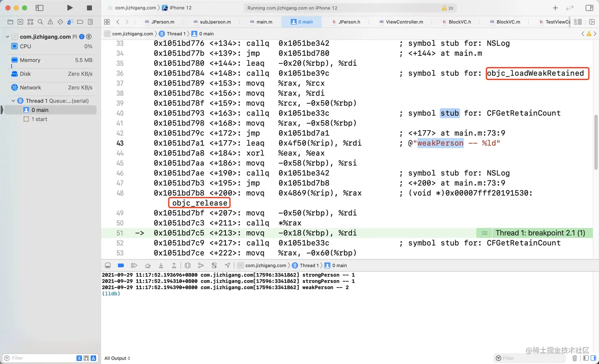
Task: Open the Project navigator folder icon
Action: [x=10, y=22]
